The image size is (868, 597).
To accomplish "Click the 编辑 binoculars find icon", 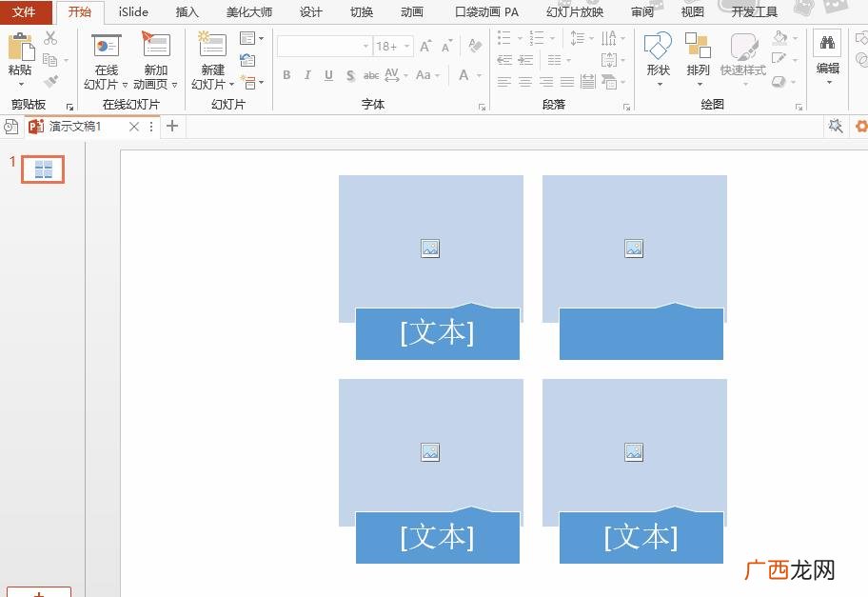I will coord(828,43).
